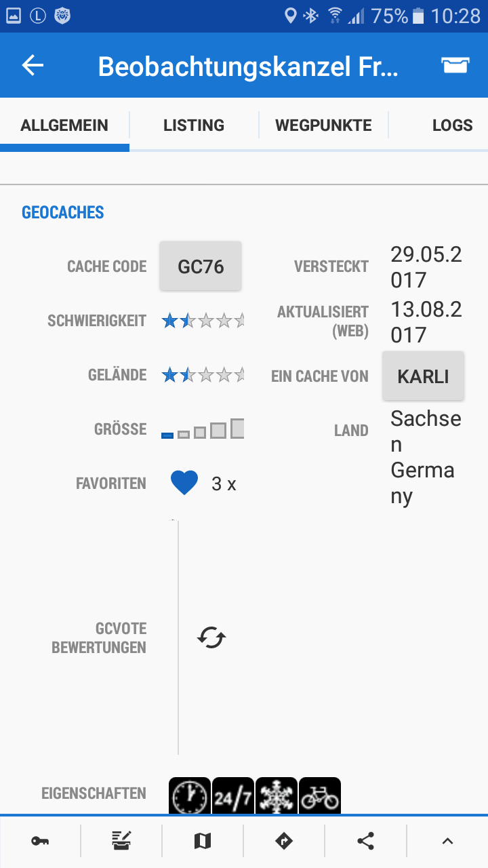Share the geocache
The image size is (488, 868).
coord(365,841)
